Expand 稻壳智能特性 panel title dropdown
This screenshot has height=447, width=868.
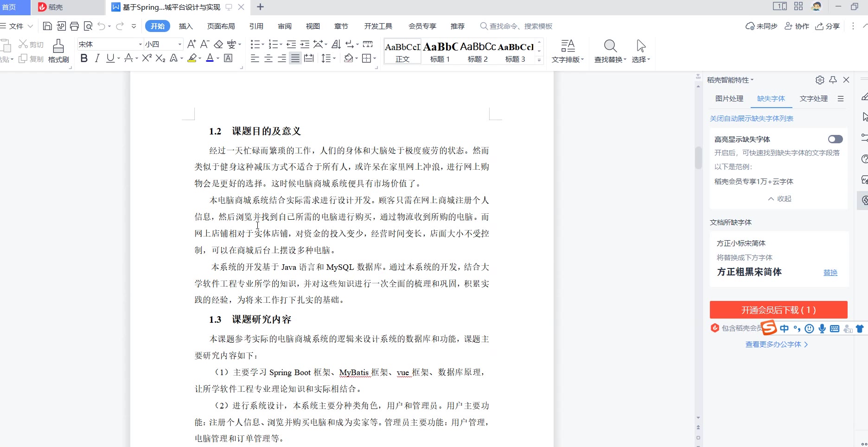[752, 80]
